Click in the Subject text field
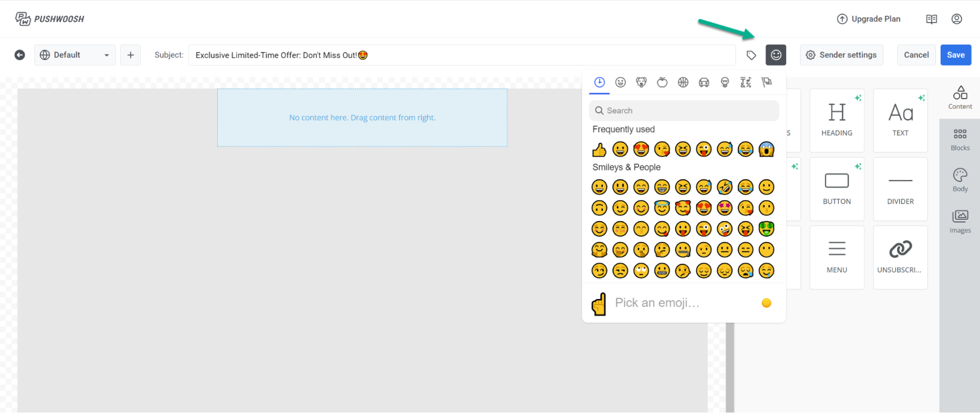Viewport: 980px width, 413px height. 461,55
